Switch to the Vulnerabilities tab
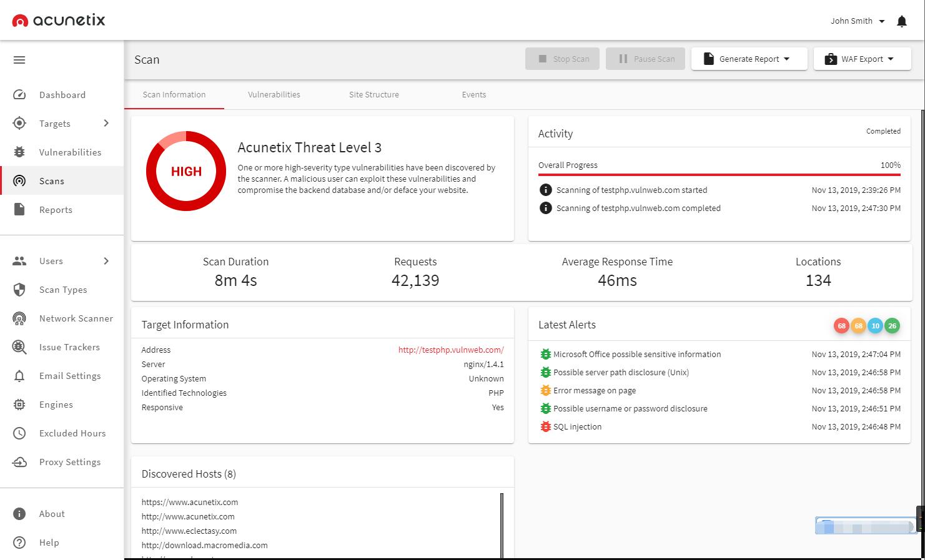This screenshot has width=925, height=560. point(274,95)
